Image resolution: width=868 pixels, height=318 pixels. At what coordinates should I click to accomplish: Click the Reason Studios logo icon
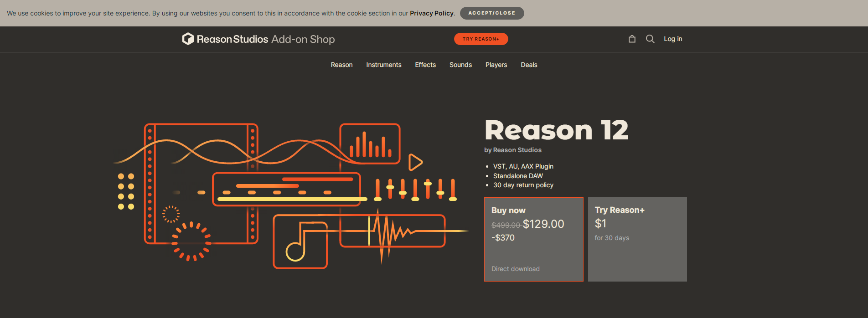pos(188,39)
